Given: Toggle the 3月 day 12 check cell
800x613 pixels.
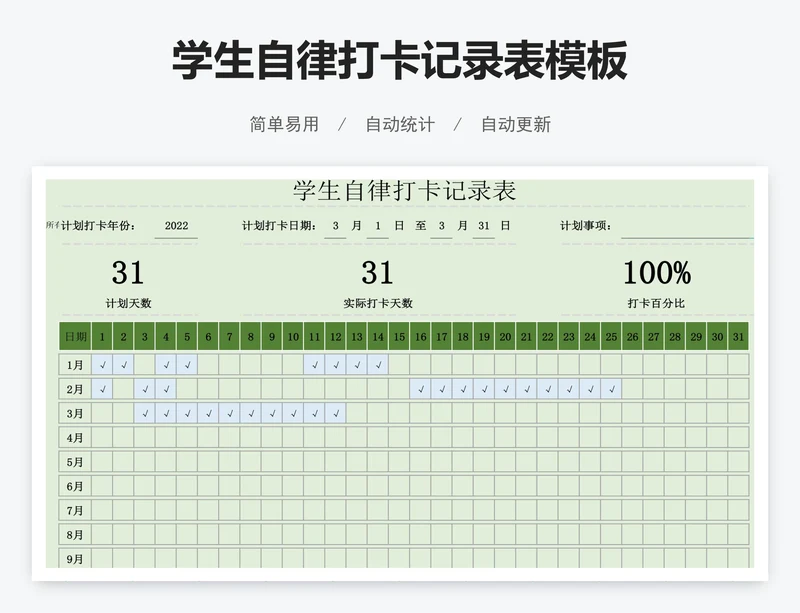Looking at the screenshot, I should pos(336,413).
